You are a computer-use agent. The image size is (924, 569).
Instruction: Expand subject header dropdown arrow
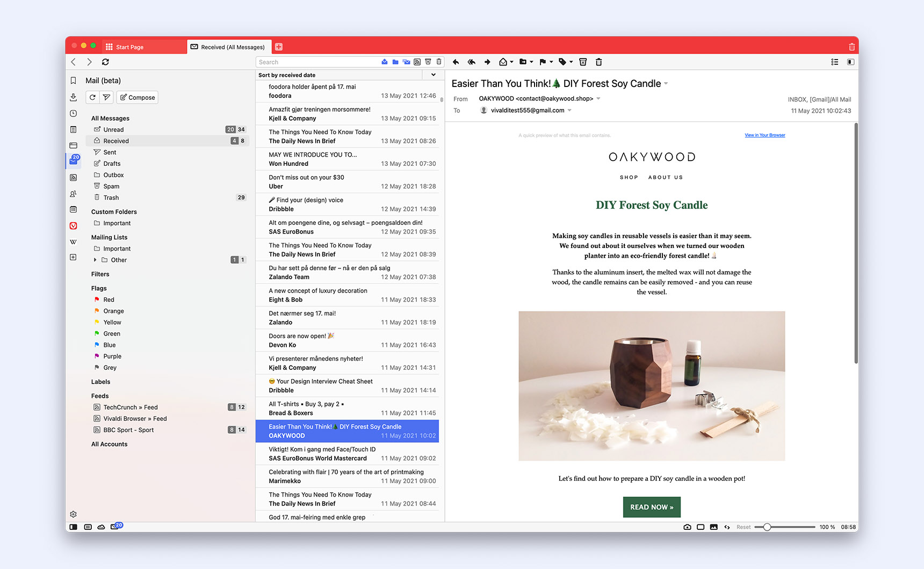(666, 83)
